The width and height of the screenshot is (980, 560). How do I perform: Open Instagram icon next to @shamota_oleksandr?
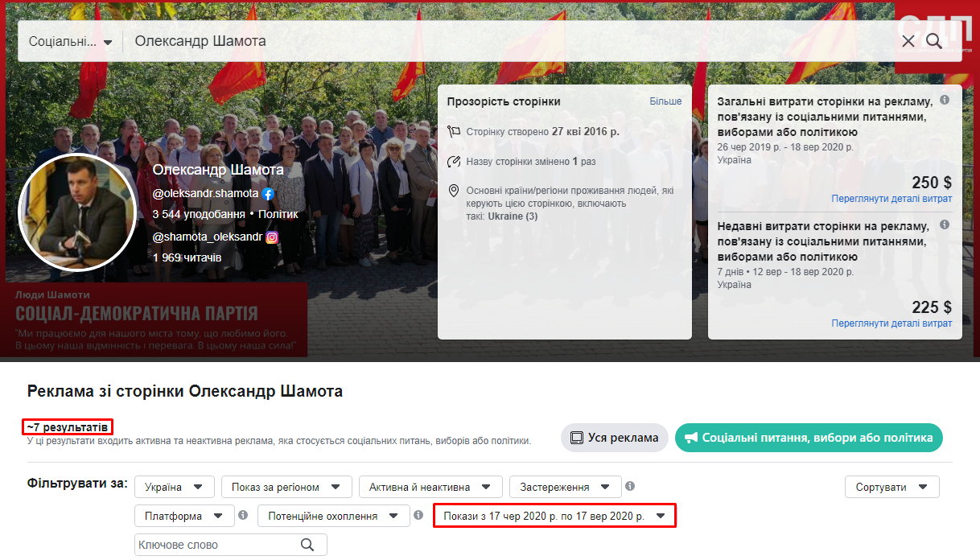tap(272, 237)
